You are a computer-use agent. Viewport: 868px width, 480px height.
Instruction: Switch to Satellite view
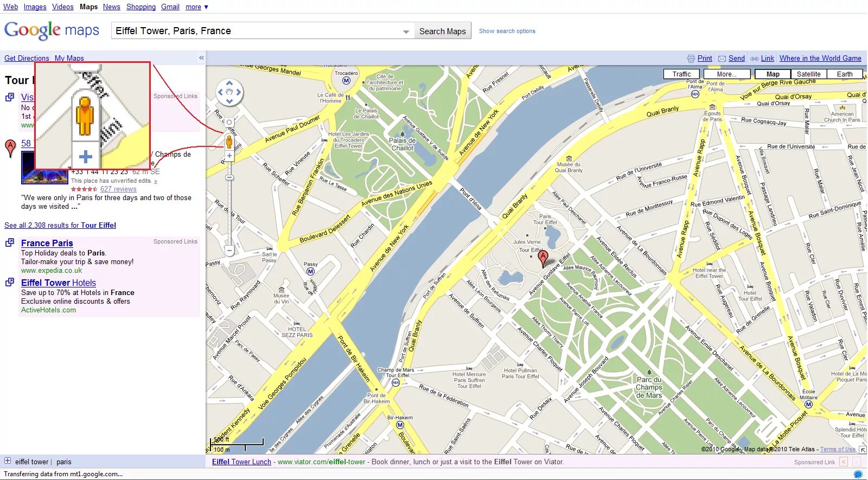tap(809, 74)
